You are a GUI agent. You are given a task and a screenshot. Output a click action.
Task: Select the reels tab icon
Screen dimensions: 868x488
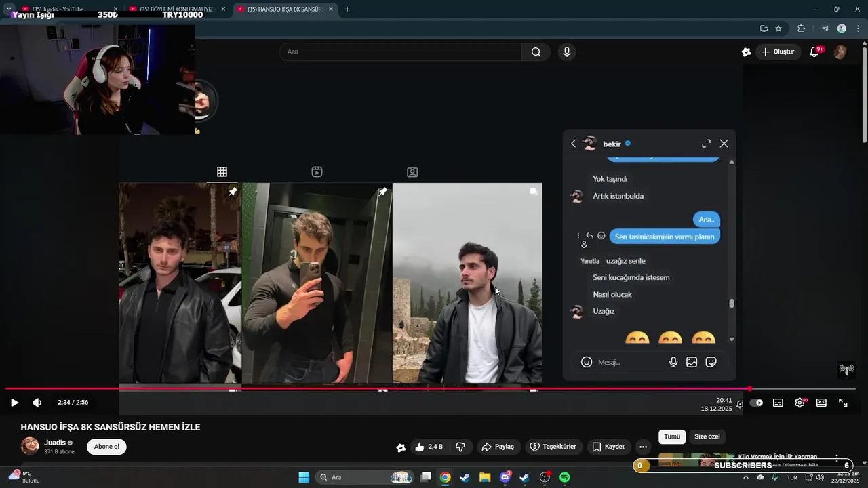click(x=317, y=172)
